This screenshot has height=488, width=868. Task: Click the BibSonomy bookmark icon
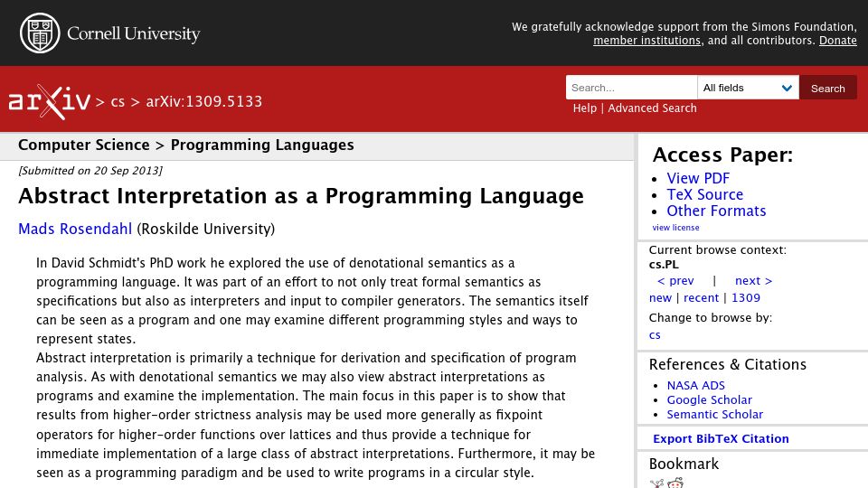click(x=656, y=483)
